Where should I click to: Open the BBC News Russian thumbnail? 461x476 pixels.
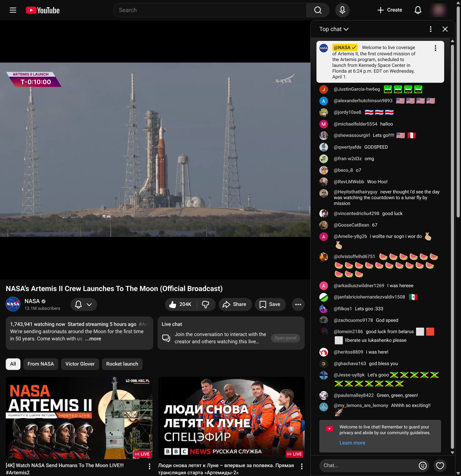coord(231,418)
